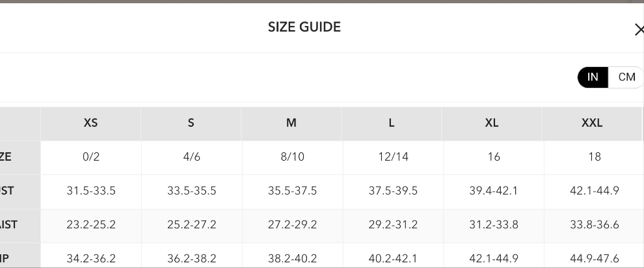
Task: Click the XL column header
Action: pyautogui.click(x=492, y=123)
